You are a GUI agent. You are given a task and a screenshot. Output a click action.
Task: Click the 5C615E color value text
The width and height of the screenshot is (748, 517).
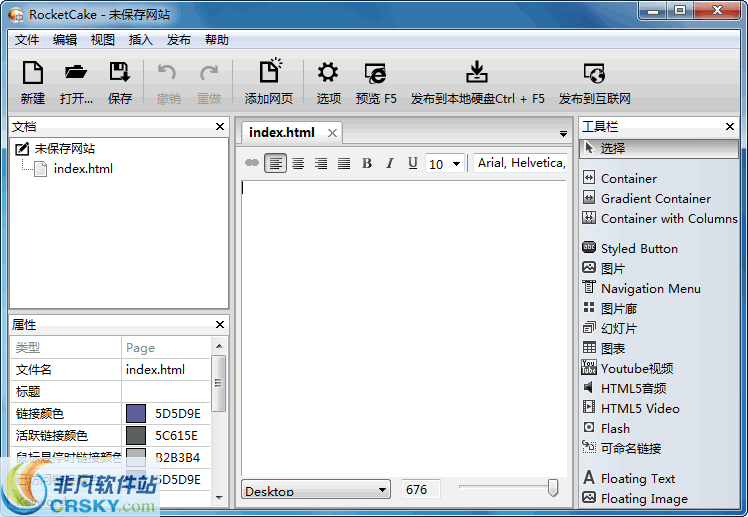(x=177, y=436)
